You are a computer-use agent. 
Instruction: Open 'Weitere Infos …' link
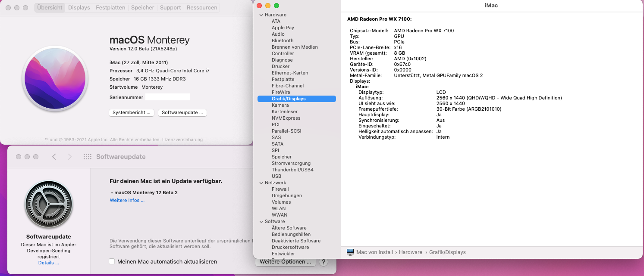click(127, 200)
